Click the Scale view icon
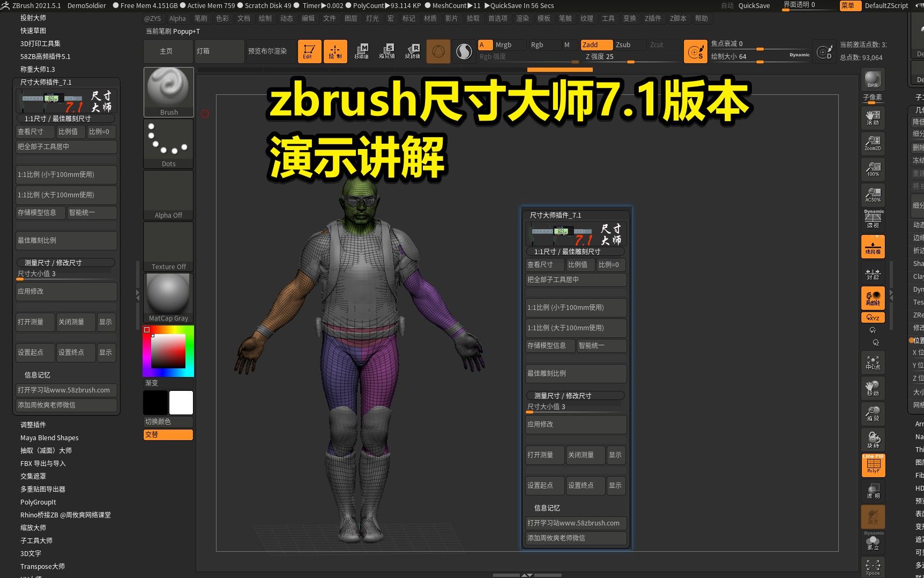 tap(873, 414)
